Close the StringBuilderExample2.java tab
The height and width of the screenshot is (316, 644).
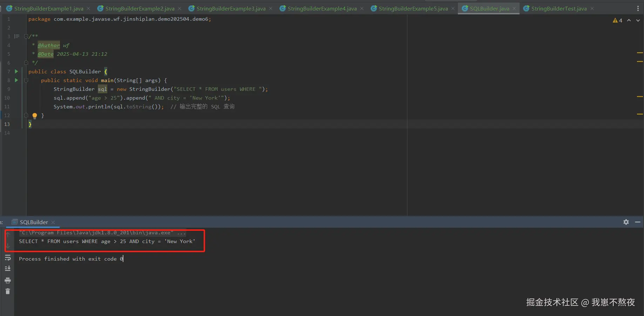pos(179,8)
